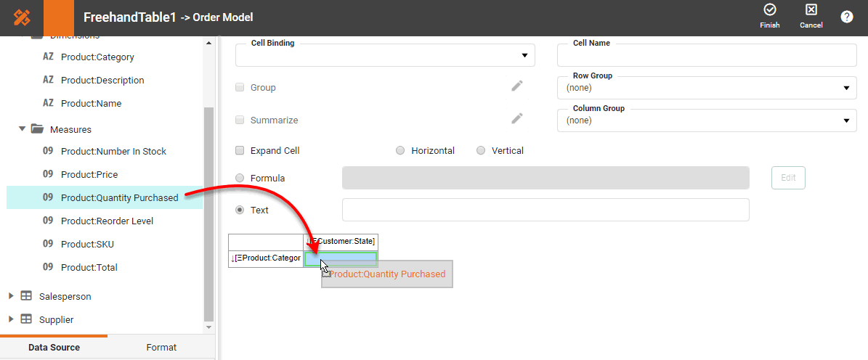This screenshot has height=360, width=868.
Task: Click the orange designer logo icon
Action: tap(22, 17)
